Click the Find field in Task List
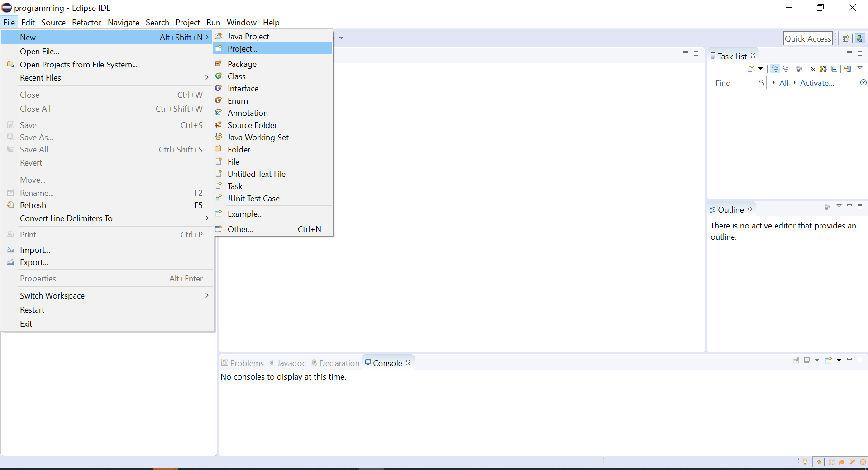 click(x=738, y=83)
